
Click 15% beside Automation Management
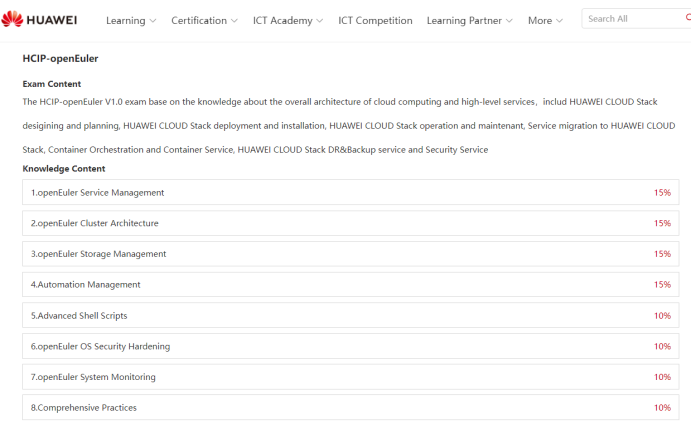pyautogui.click(x=662, y=285)
